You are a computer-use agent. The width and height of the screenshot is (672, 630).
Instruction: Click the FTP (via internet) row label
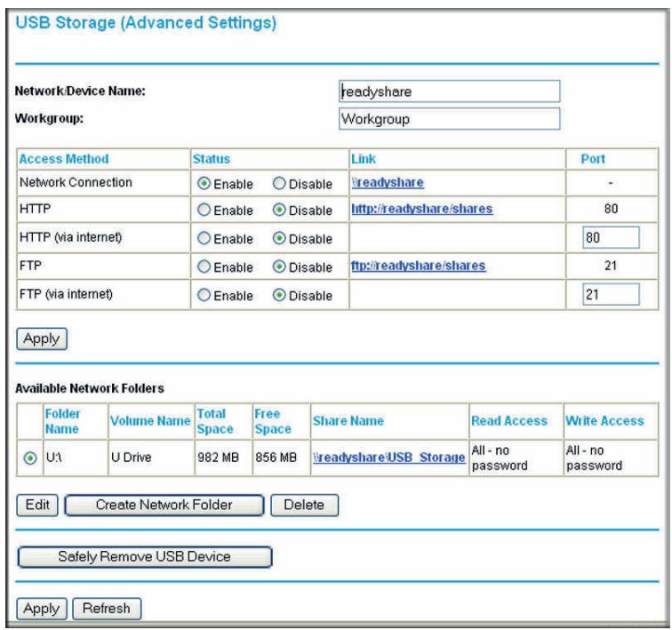[x=66, y=294]
